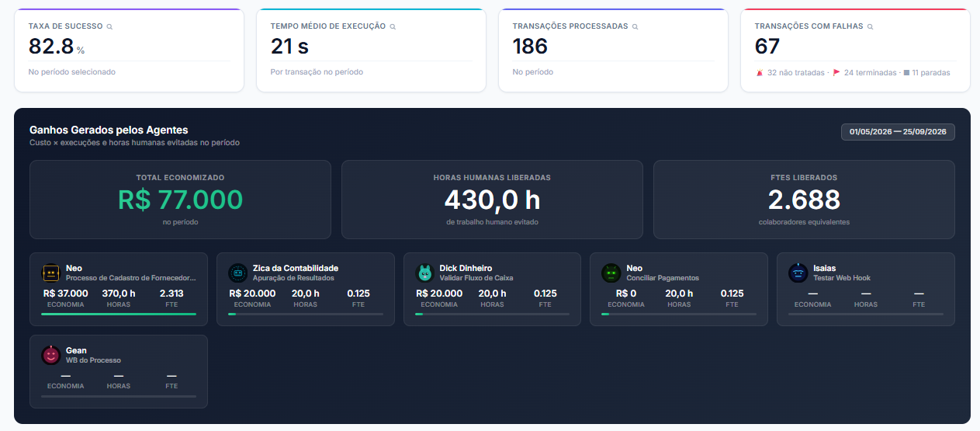
Task: Click the '11 paradas' label
Action: pyautogui.click(x=931, y=72)
